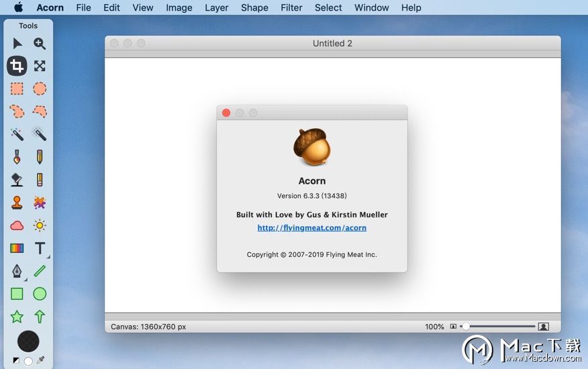
Task: Open the Layer menu
Action: [x=216, y=7]
